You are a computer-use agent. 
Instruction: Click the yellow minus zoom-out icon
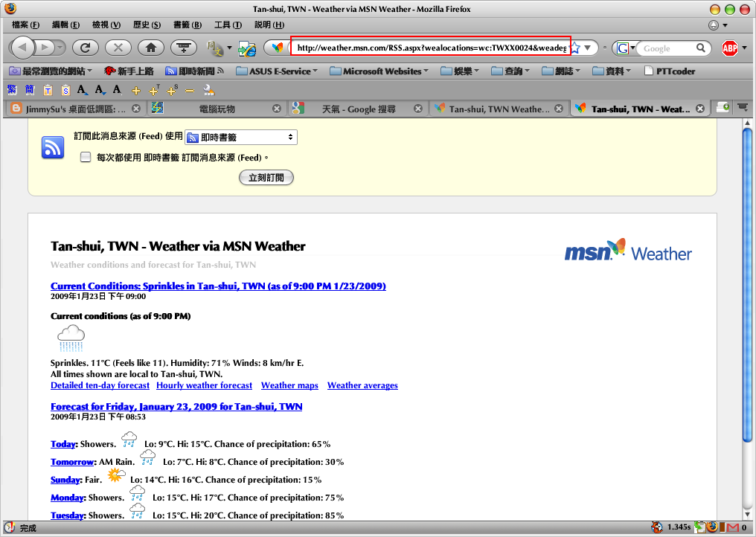click(190, 91)
